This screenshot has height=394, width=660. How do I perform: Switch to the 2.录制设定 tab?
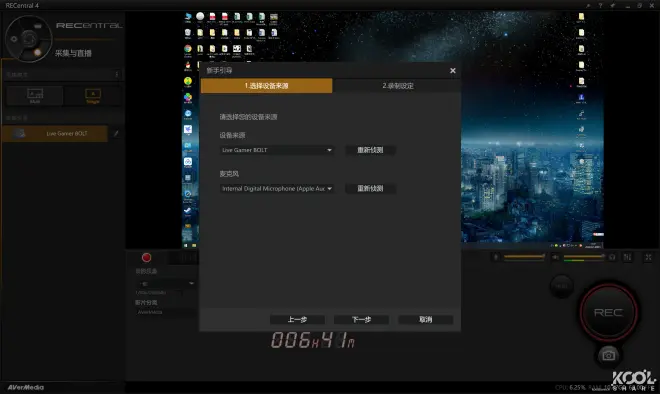click(x=397, y=86)
